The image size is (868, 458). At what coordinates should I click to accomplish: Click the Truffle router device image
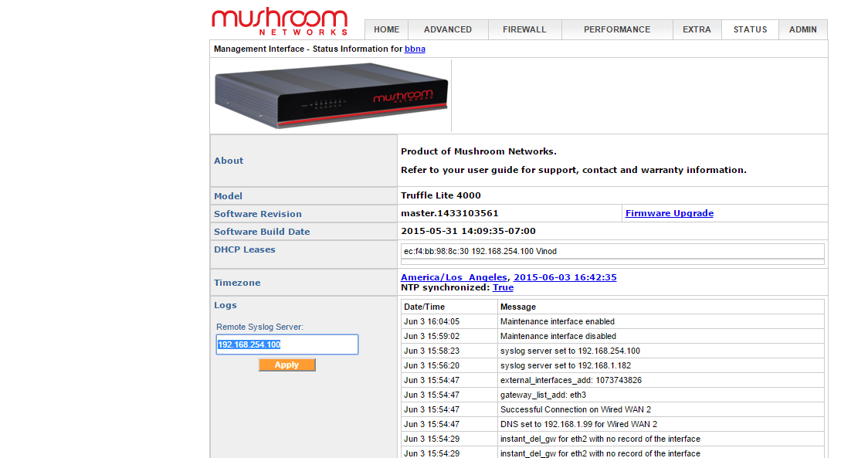331,95
